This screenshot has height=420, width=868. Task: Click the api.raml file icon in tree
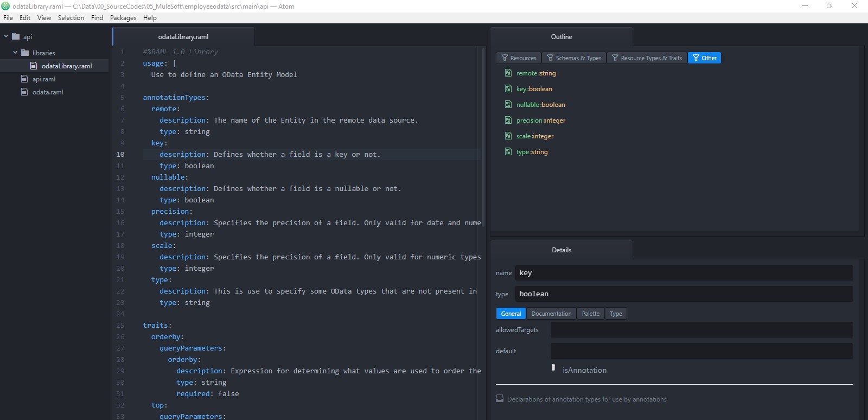pos(24,79)
